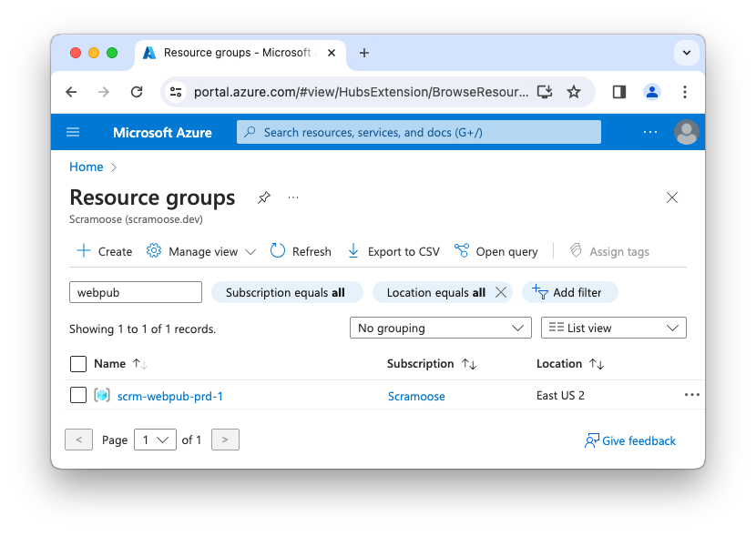Click Export to CSV
Screen dimensions: 756x536
393,251
